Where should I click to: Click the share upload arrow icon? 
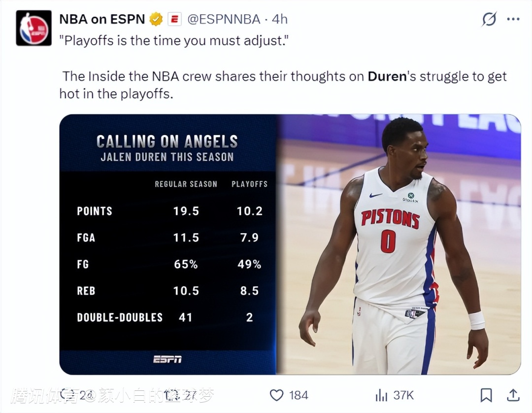(513, 395)
